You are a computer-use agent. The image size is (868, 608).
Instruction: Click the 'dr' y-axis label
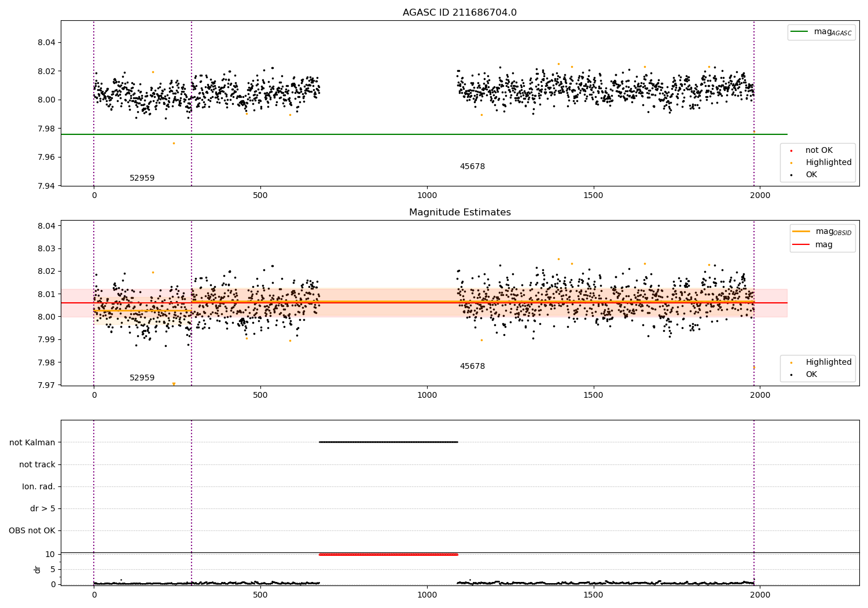coord(38,569)
